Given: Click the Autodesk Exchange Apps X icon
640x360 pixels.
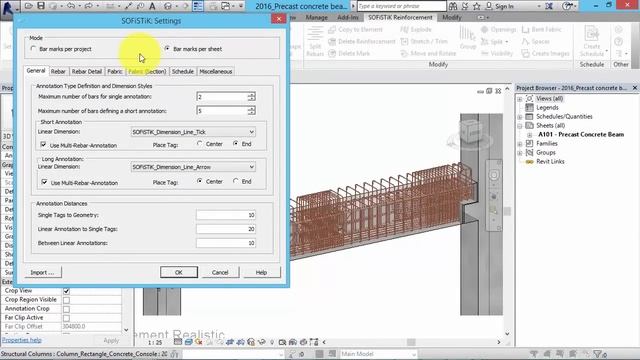Looking at the screenshot, I should (549, 6).
